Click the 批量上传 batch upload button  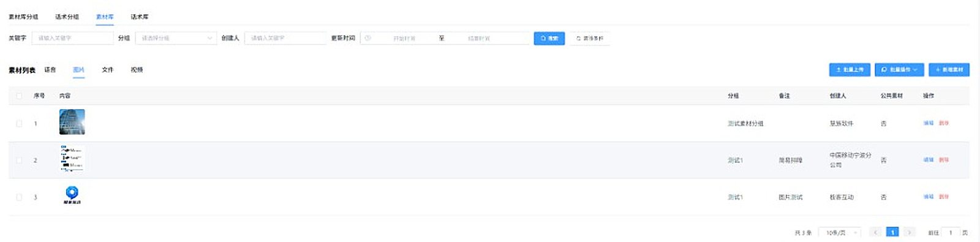click(850, 70)
